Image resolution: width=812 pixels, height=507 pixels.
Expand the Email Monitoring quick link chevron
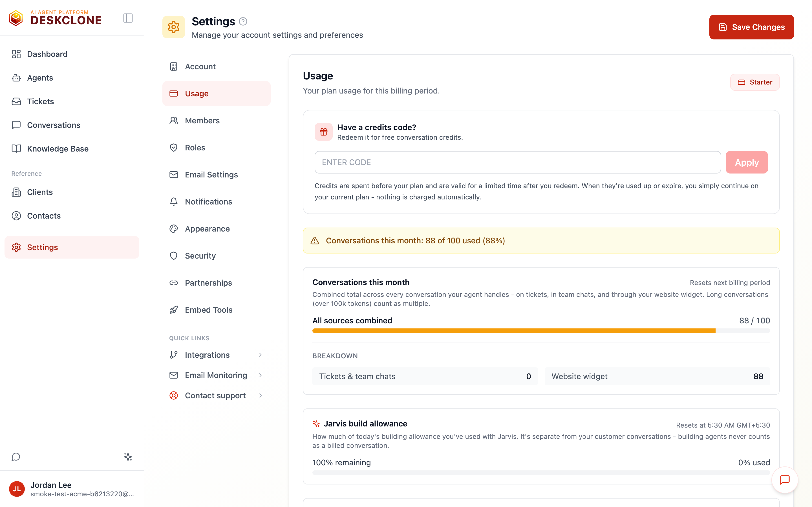[261, 375]
